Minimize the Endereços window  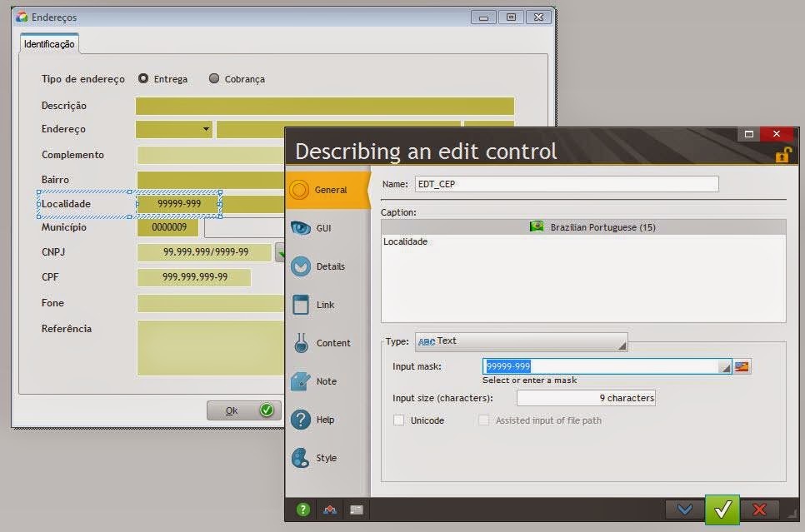click(483, 17)
